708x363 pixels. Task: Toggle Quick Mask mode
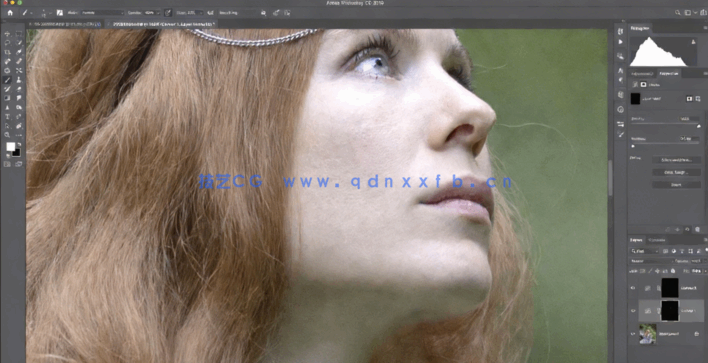tap(7, 164)
